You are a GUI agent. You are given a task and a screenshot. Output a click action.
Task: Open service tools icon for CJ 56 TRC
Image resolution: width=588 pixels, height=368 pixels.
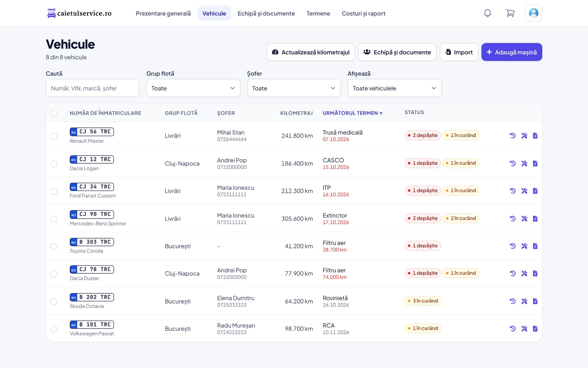tap(524, 135)
